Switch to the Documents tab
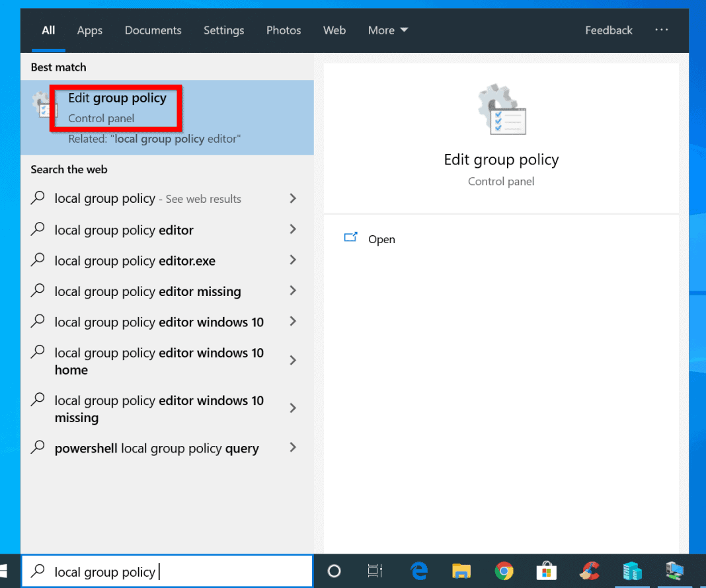This screenshot has height=588, width=706. pos(153,30)
